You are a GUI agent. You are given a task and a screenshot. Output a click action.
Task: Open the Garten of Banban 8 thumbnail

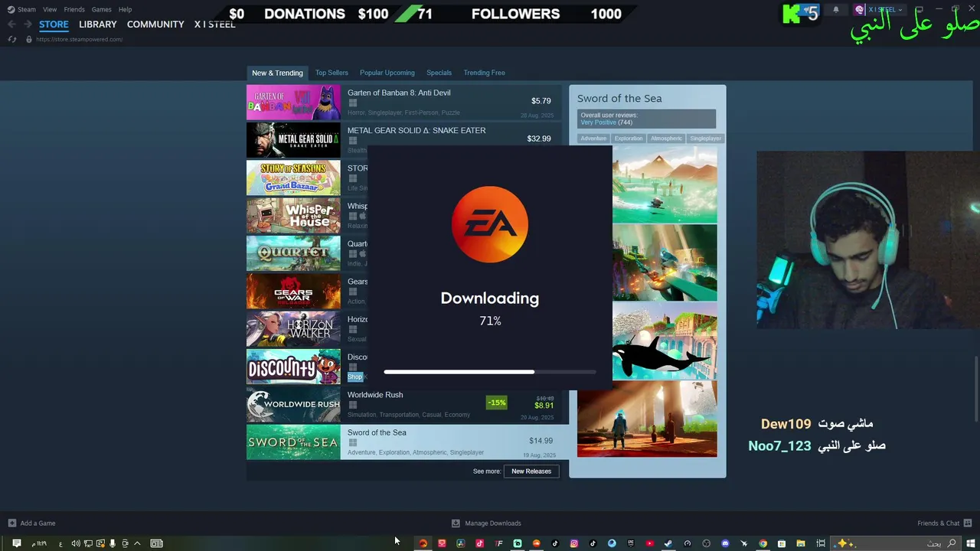[293, 102]
